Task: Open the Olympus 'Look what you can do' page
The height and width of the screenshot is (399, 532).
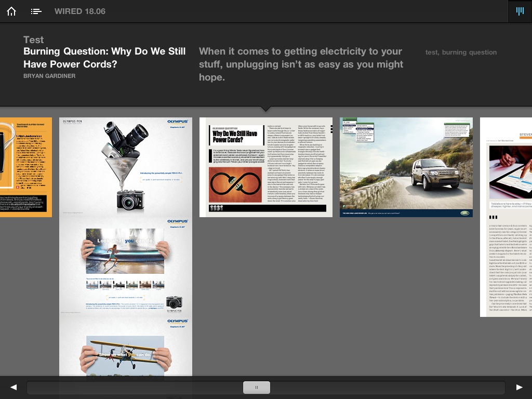Action: 126,267
